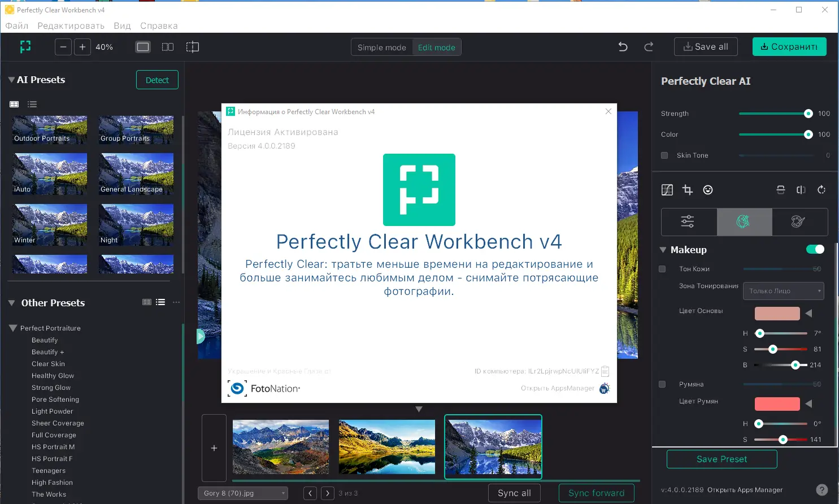Open the Редактировать menu
This screenshot has height=504, width=839.
[70, 25]
